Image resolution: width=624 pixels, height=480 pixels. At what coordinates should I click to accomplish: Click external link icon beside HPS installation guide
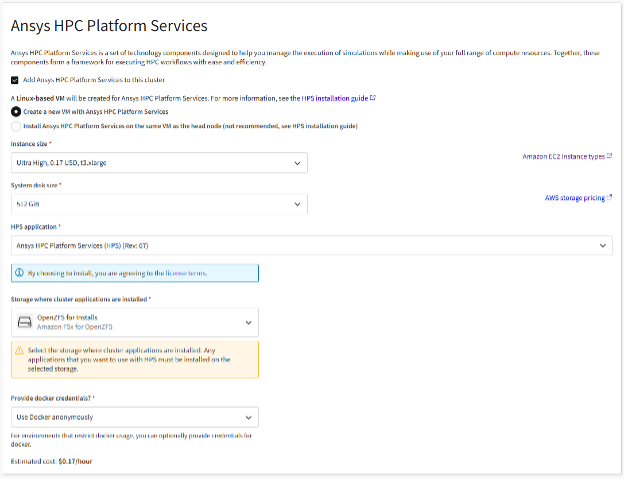[x=373, y=98]
